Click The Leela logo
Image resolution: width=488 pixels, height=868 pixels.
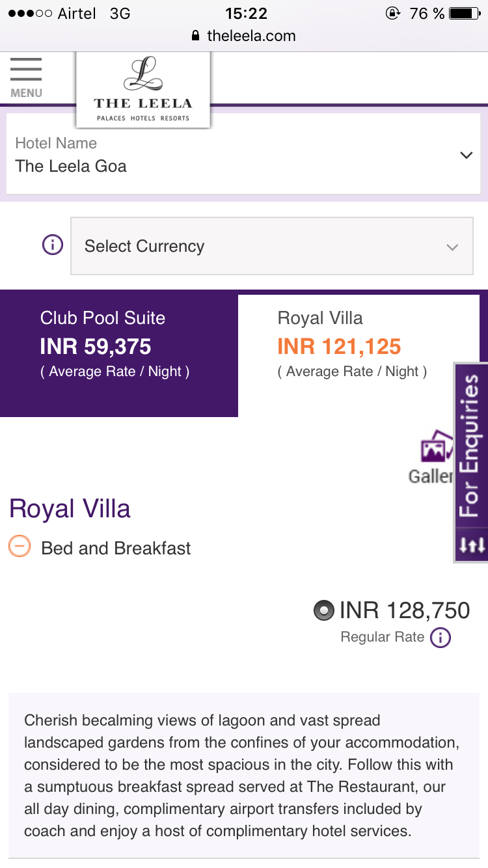(x=143, y=90)
